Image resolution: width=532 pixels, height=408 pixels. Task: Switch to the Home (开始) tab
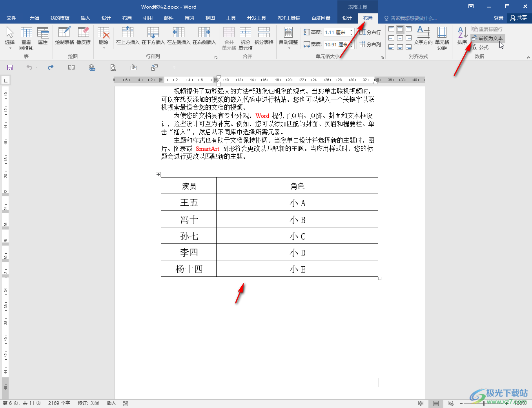pyautogui.click(x=35, y=18)
